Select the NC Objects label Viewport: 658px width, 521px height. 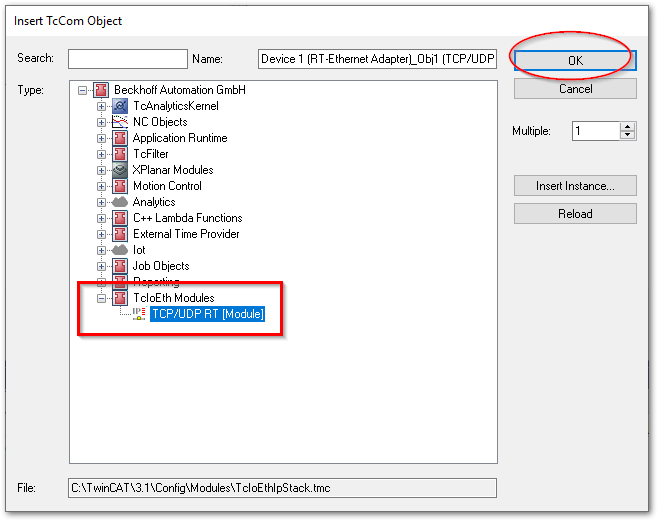tap(160, 122)
